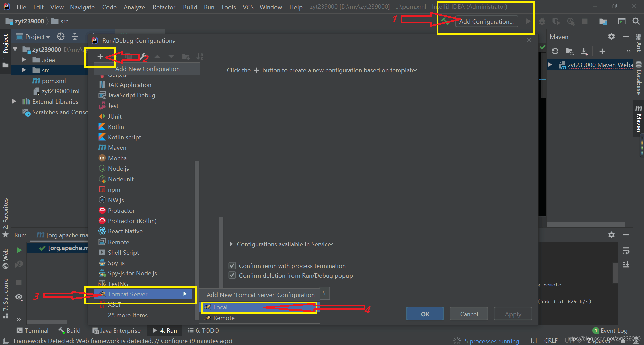Close the Run/Debug Configurations dialog
The width and height of the screenshot is (644, 345).
(529, 40)
